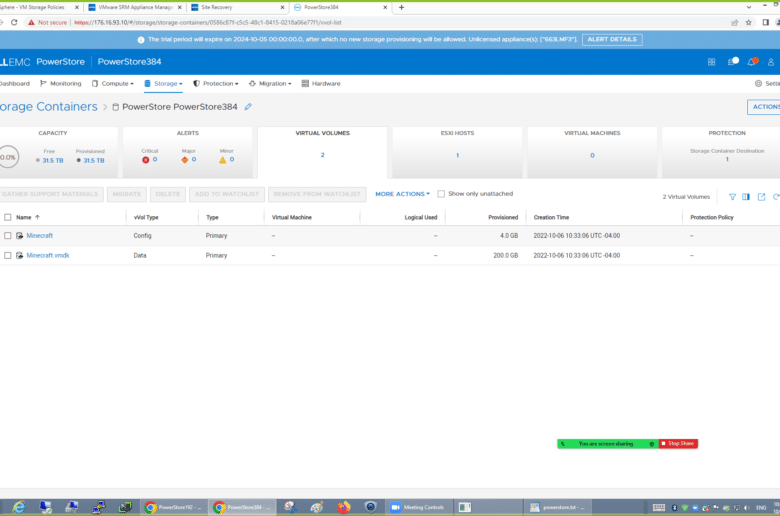Open the Chrome tab search chevron
The image size is (780, 516).
coord(749,7)
